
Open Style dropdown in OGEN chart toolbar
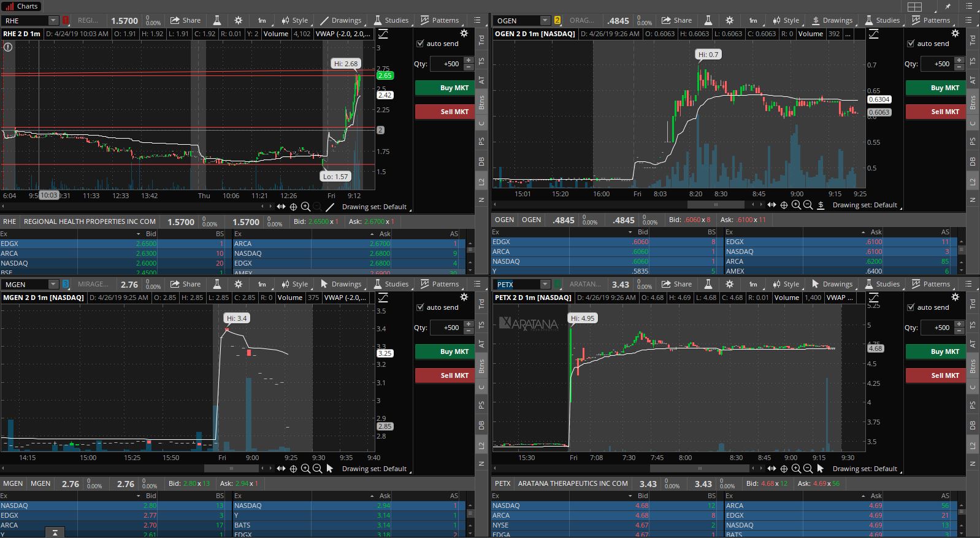[x=786, y=20]
